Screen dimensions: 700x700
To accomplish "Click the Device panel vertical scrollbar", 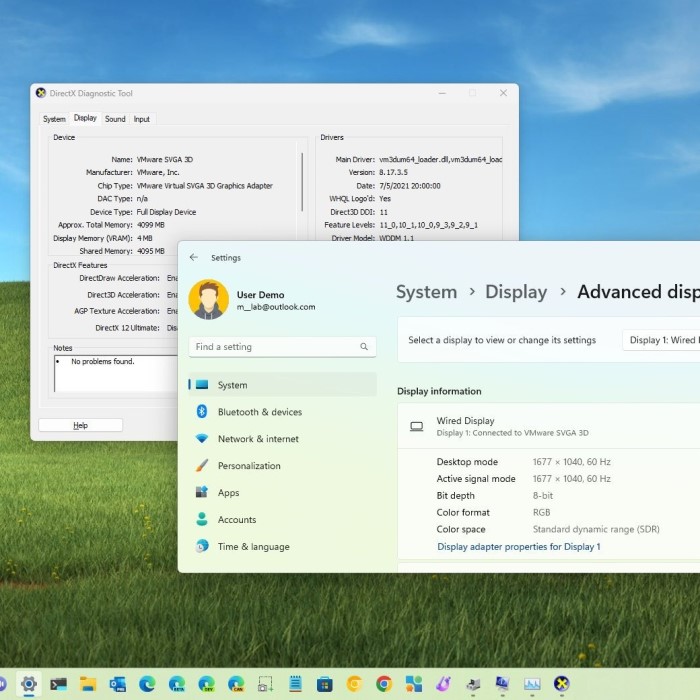I will 302,180.
